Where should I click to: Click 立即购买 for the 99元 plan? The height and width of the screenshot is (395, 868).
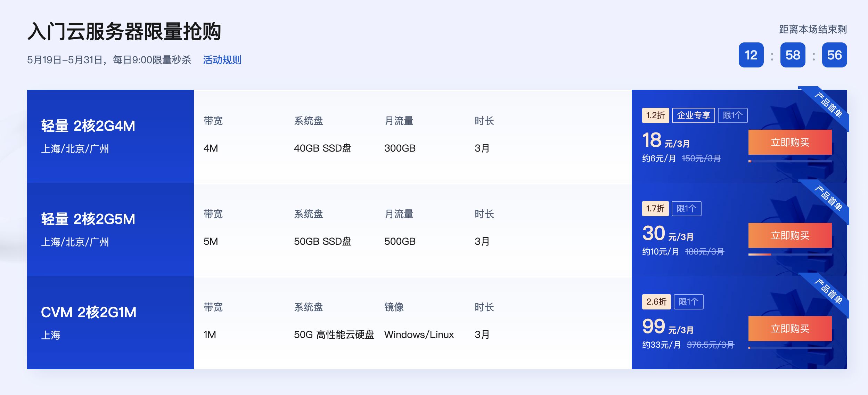coord(790,329)
